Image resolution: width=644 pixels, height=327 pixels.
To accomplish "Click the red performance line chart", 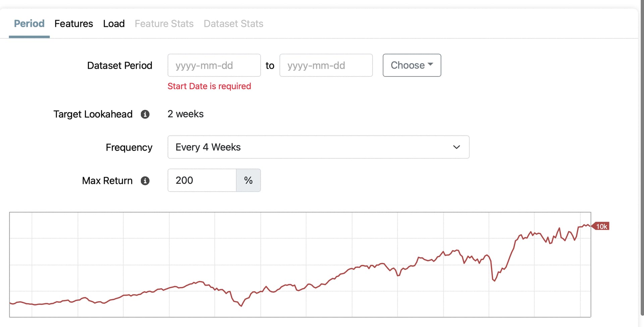I will coord(300,265).
